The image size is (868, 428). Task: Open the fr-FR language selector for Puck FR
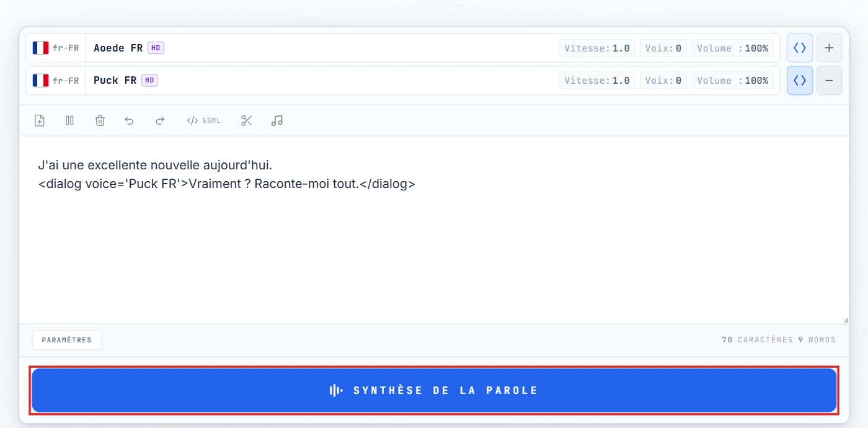click(66, 80)
